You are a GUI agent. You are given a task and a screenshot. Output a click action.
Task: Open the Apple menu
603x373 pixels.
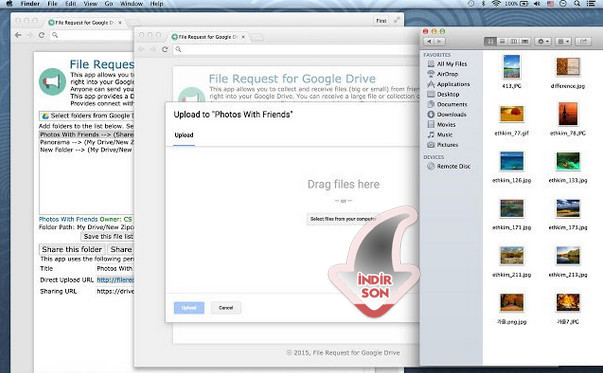point(9,4)
